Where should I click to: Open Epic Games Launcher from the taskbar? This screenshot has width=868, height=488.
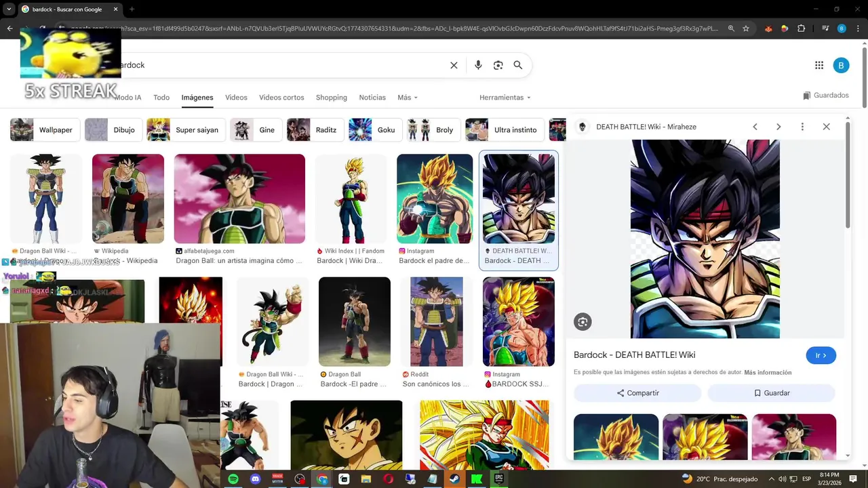498,479
